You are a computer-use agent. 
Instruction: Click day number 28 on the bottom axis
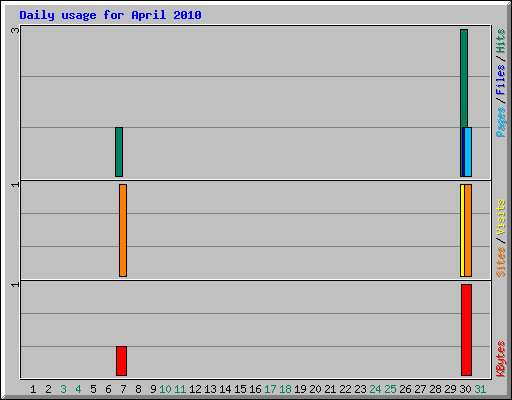(x=435, y=389)
